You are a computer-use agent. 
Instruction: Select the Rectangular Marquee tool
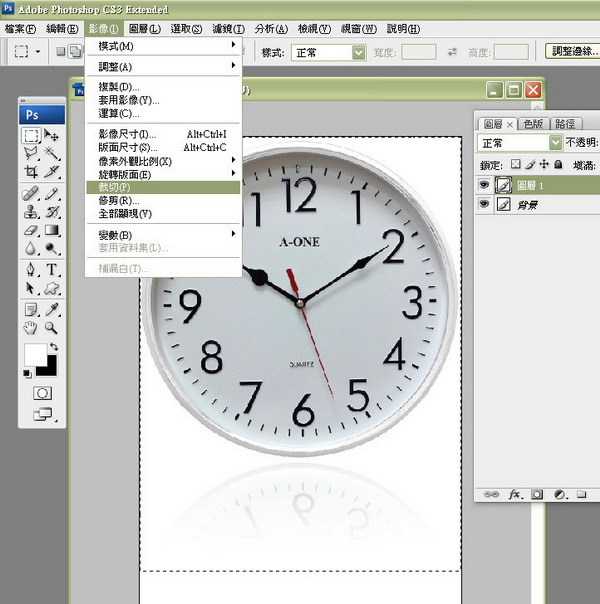tap(31, 135)
